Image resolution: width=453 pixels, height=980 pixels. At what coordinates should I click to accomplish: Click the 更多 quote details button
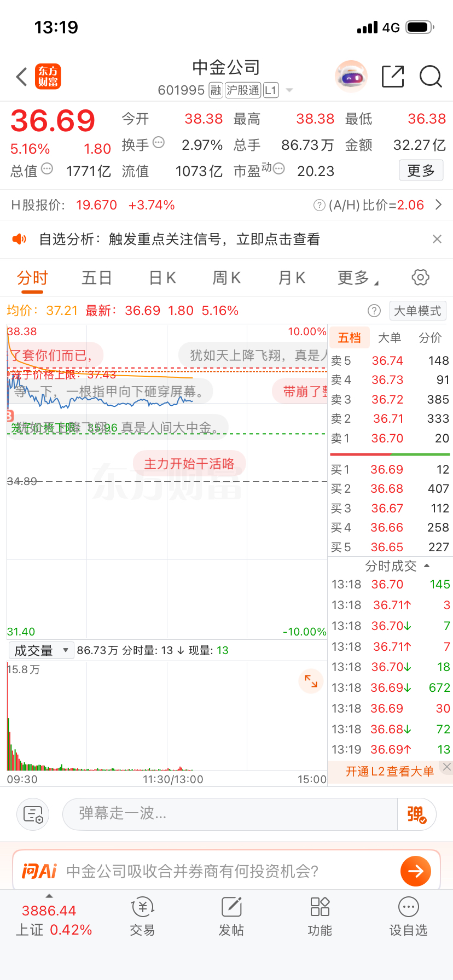(421, 171)
